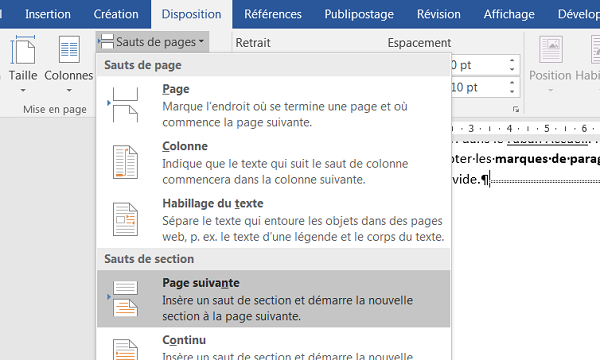Screen dimensions: 600x360
Task: Decrease the 10 pt spacing value
Action: [512, 91]
